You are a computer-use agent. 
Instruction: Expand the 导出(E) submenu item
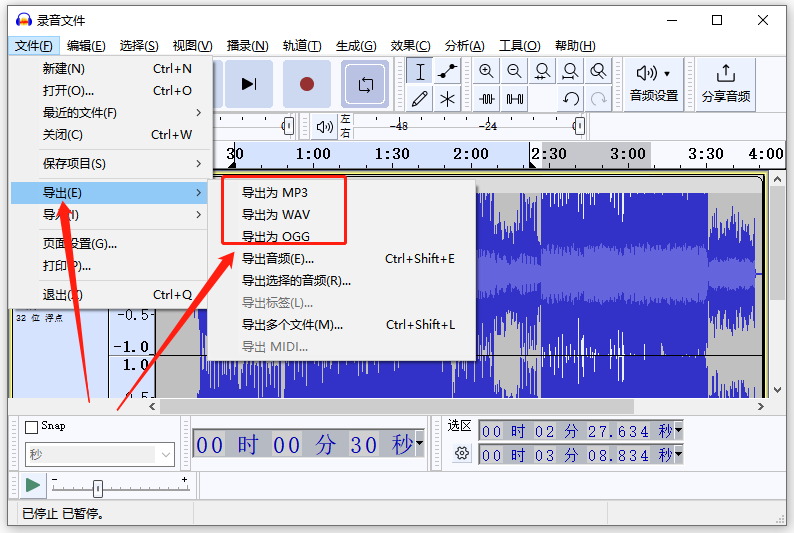[109, 193]
